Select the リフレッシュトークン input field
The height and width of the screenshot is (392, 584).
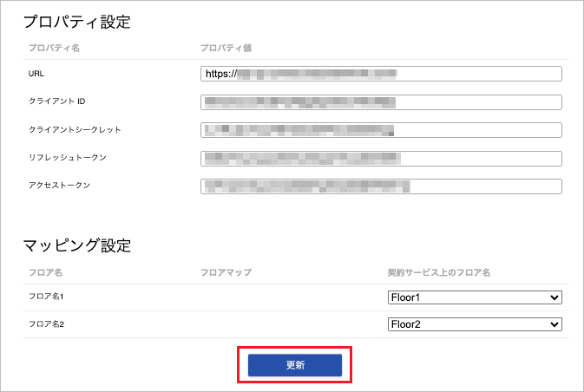(381, 158)
